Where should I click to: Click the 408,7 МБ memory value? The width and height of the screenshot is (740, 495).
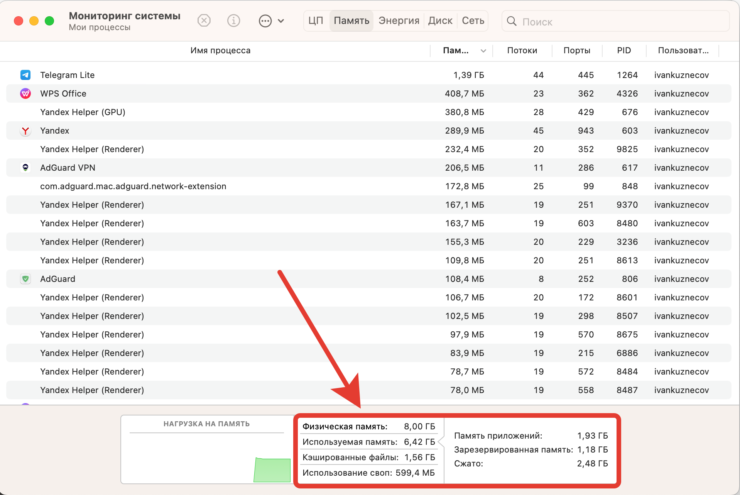click(x=464, y=93)
